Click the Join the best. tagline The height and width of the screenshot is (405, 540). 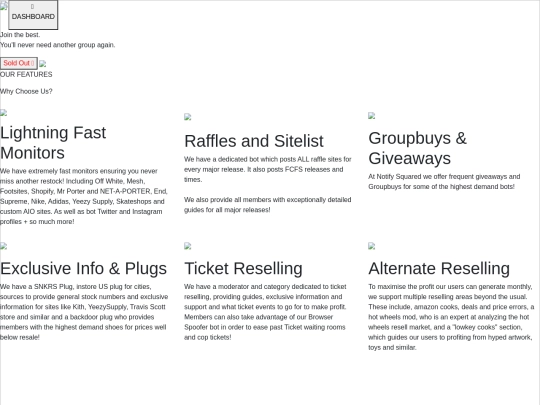tap(20, 35)
